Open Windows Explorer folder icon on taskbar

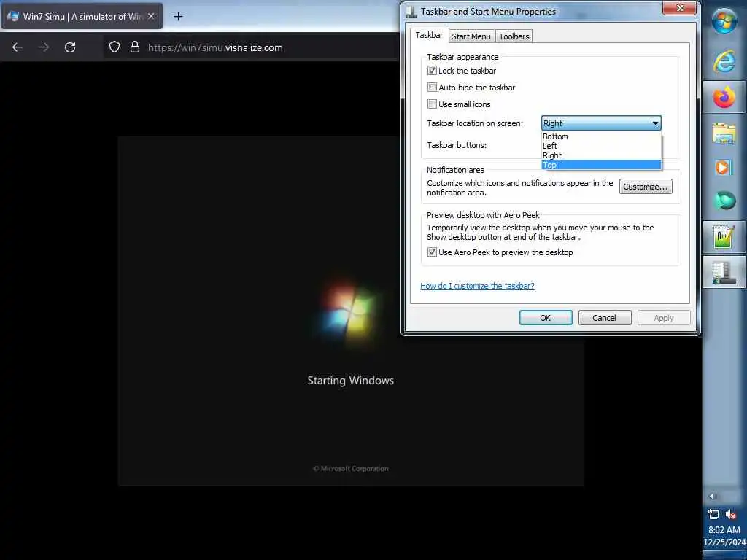coord(724,133)
